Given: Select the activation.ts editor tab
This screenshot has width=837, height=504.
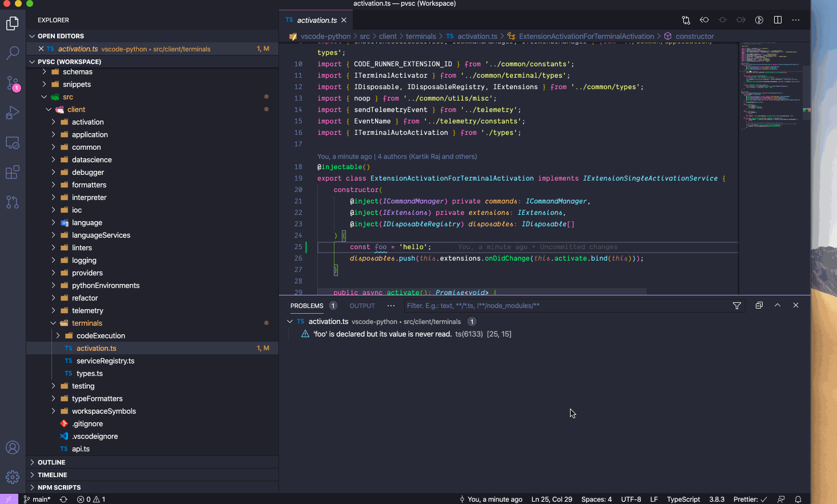Looking at the screenshot, I should pos(317,20).
